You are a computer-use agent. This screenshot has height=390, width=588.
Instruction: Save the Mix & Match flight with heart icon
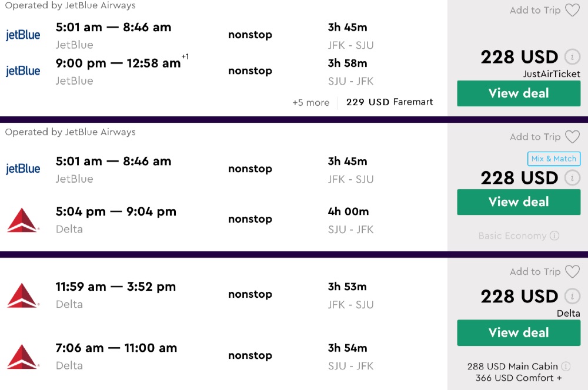click(572, 137)
